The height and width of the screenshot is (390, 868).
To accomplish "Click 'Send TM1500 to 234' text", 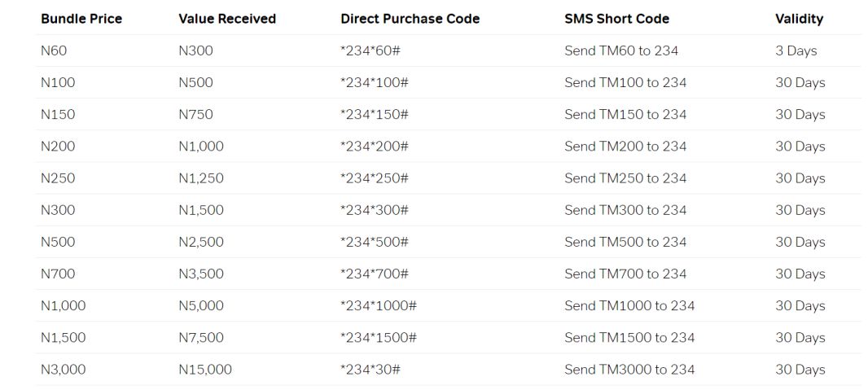I will click(x=629, y=338).
